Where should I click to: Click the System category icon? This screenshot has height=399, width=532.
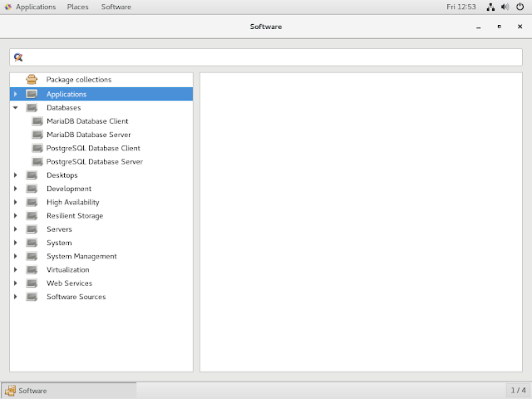32,243
